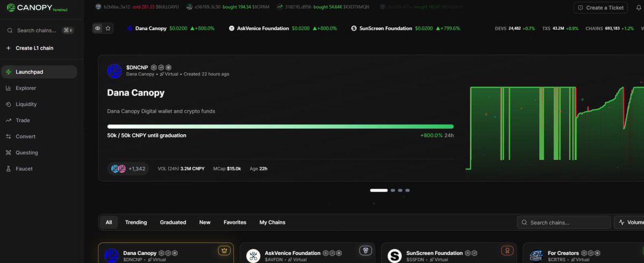Switch to the New tab
644x263 pixels.
click(205, 222)
